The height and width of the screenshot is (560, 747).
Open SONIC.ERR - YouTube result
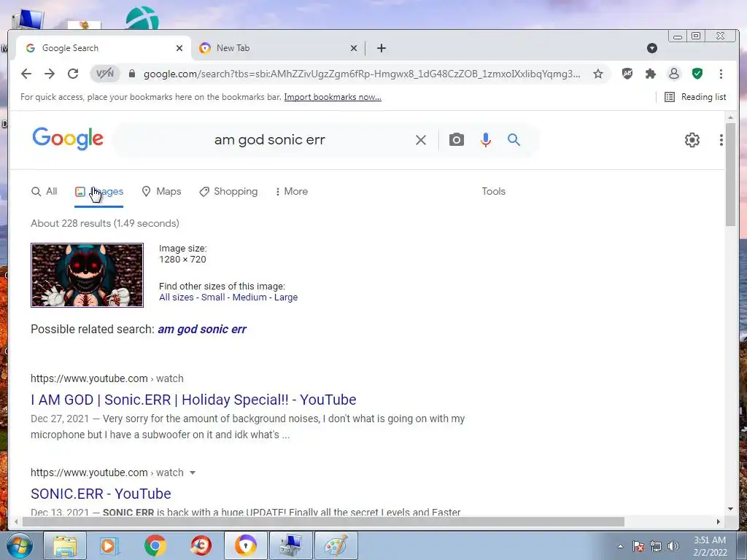pyautogui.click(x=101, y=494)
